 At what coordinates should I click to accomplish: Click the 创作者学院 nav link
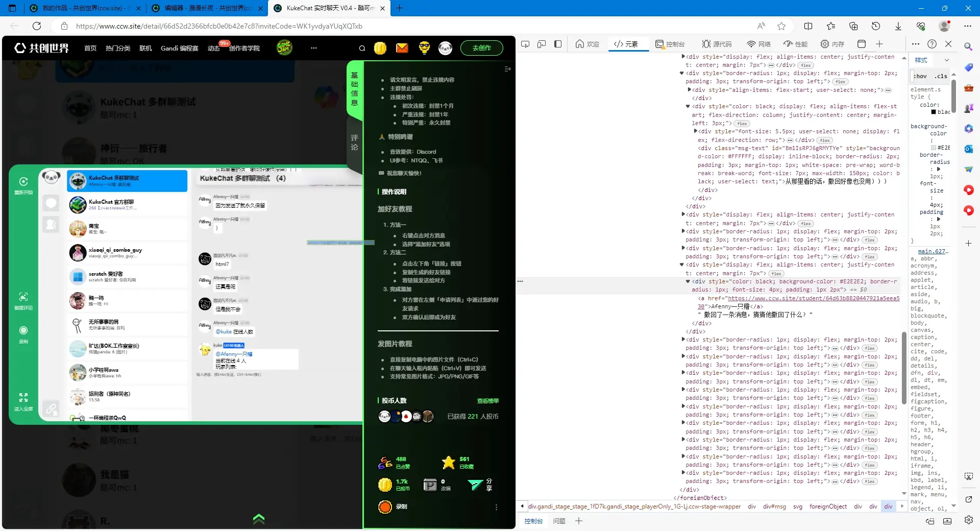coord(244,48)
